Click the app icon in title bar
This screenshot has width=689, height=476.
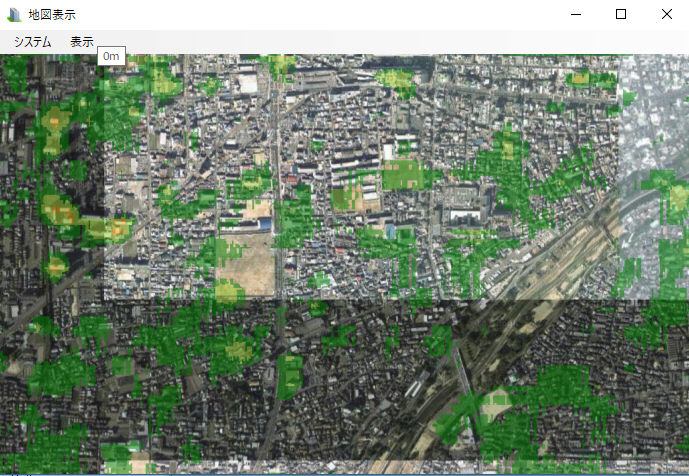(x=14, y=15)
